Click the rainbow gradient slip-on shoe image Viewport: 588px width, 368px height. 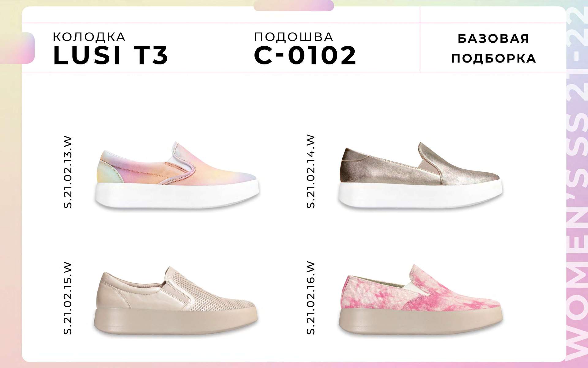click(177, 175)
